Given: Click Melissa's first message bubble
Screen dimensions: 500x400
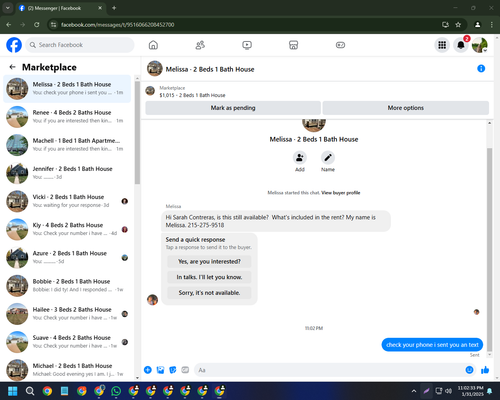Looking at the screenshot, I should (276, 221).
